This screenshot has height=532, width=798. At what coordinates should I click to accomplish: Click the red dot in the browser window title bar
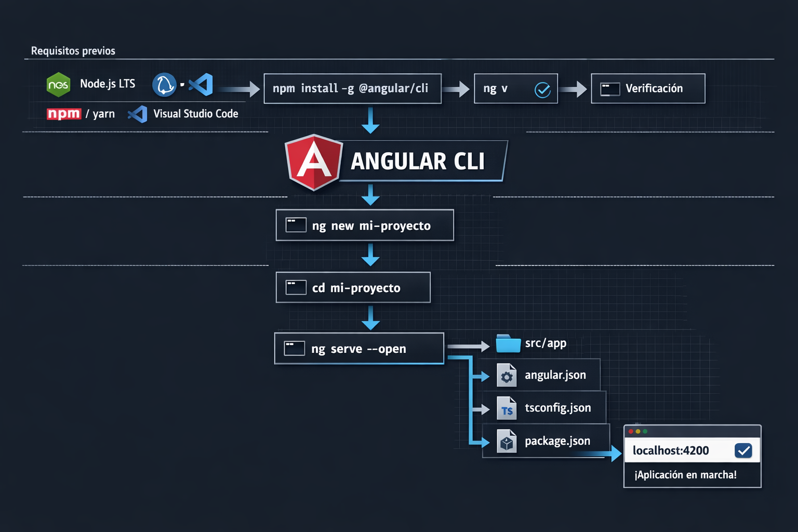pos(631,431)
